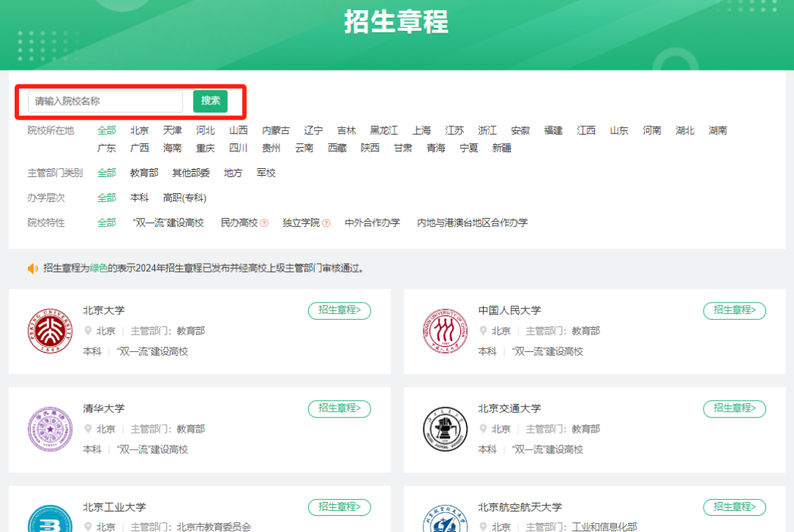Select 全部 in 院校特性 filter
The image size is (794, 532).
pos(107,223)
